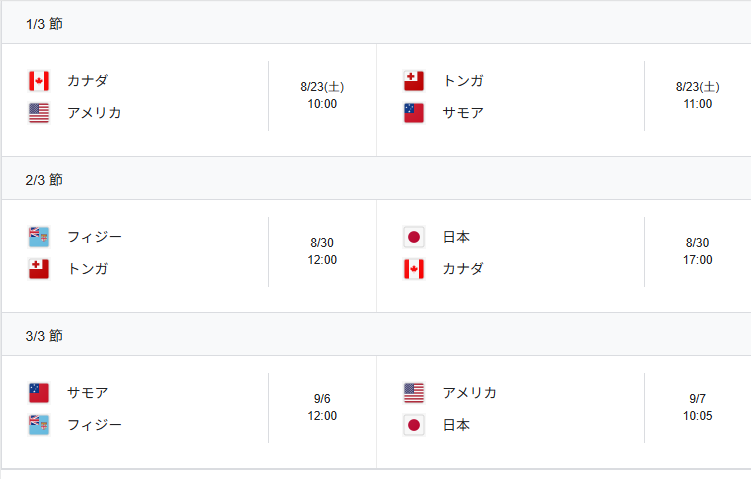Click USA flag in 8/23 10:00 match

(39, 113)
